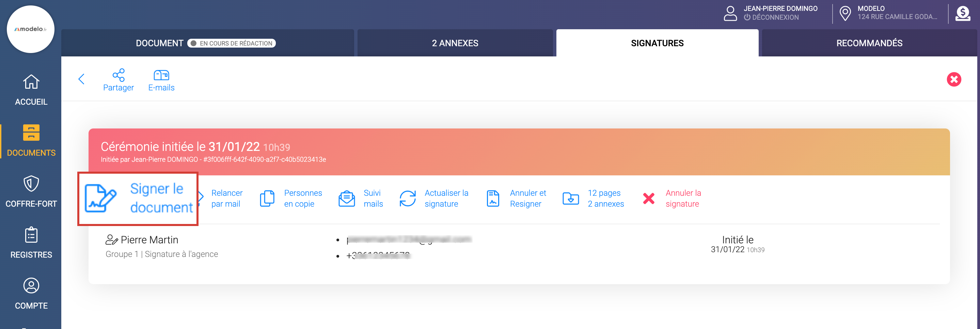
Task: Close panel with red X button
Action: coord(954,80)
